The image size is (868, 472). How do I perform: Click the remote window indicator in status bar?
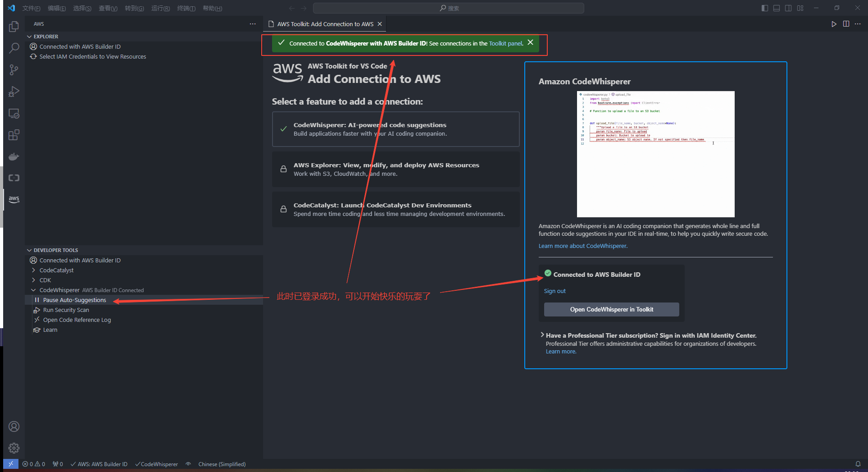[11, 464]
